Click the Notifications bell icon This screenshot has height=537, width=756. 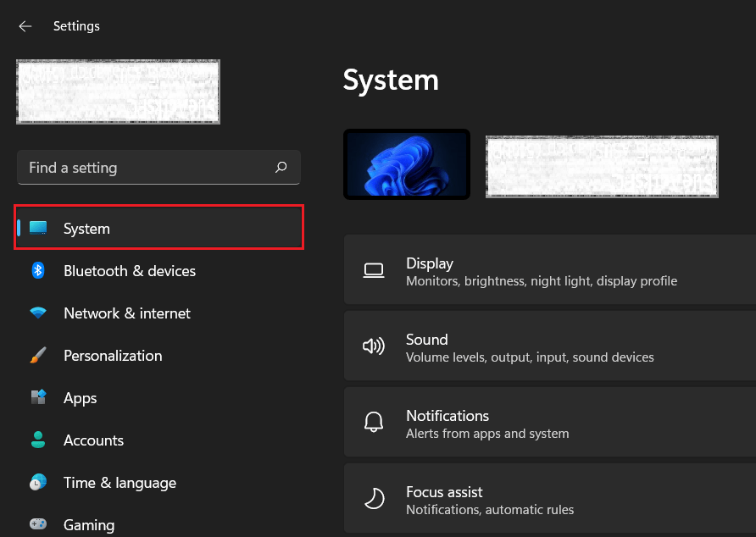tap(374, 423)
